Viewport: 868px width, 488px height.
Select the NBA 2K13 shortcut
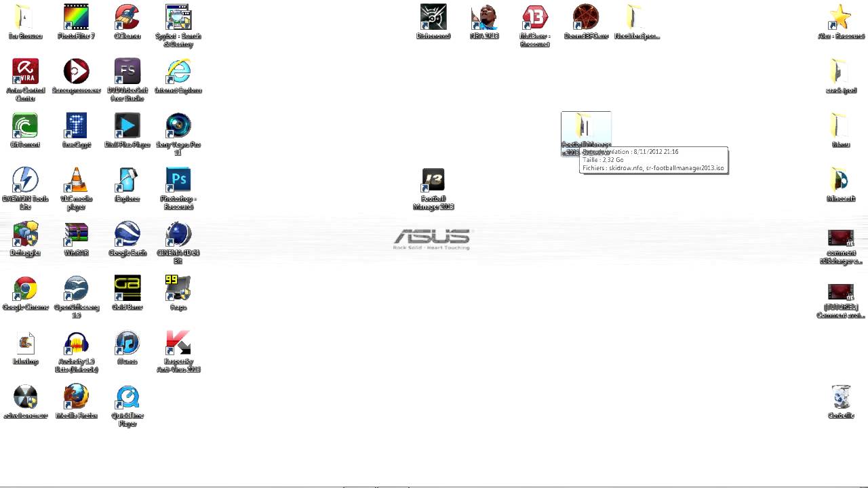pos(484,17)
